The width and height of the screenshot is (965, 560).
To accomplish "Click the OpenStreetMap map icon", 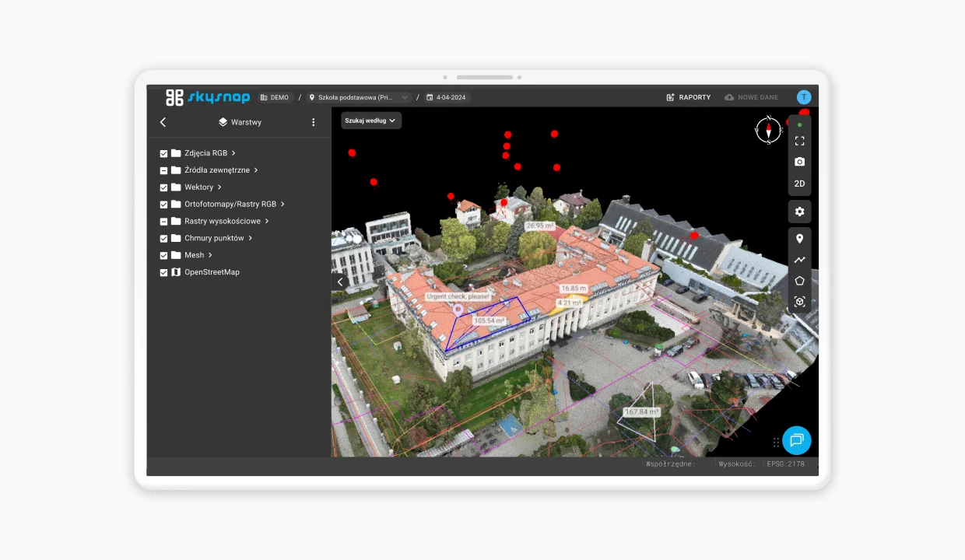I will click(x=176, y=272).
